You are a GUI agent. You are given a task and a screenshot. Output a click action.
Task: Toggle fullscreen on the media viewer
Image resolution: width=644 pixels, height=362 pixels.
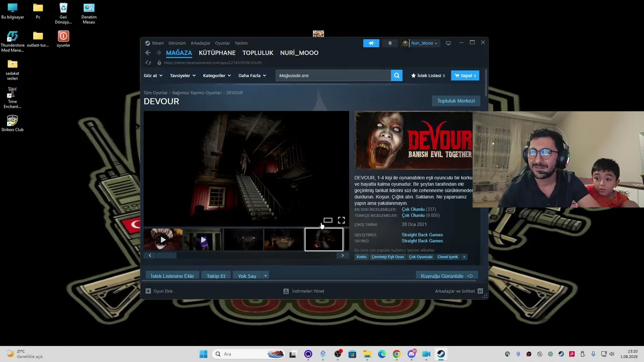[x=341, y=220]
